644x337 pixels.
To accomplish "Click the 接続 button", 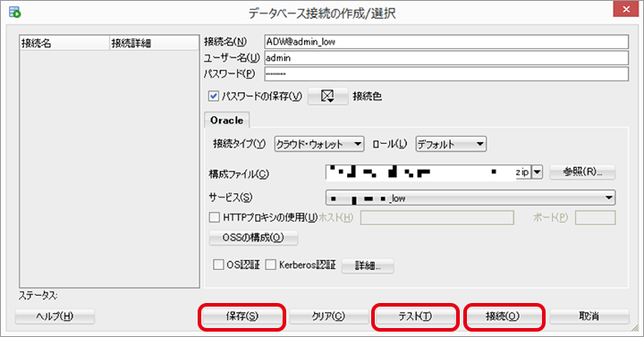I will (503, 316).
